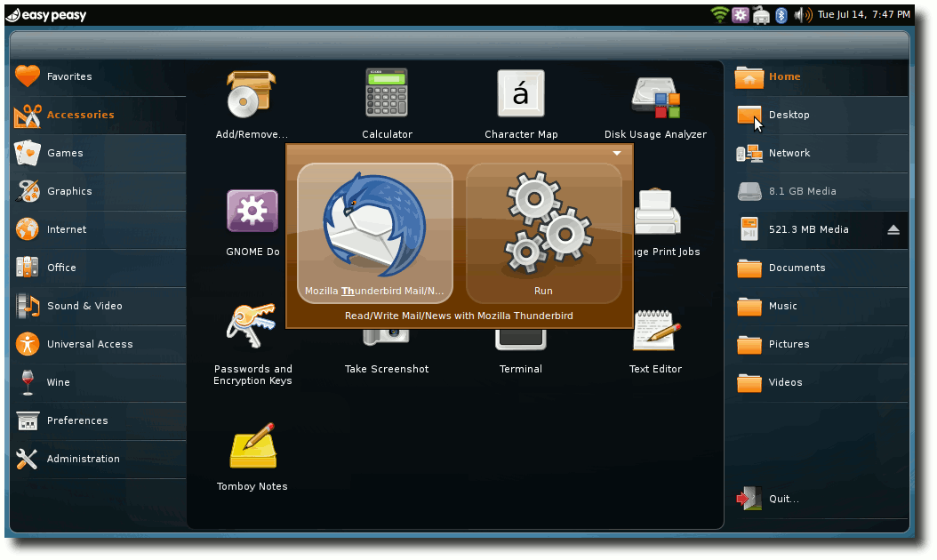This screenshot has height=560, width=937.
Task: Open the Internet category
Action: [x=99, y=229]
